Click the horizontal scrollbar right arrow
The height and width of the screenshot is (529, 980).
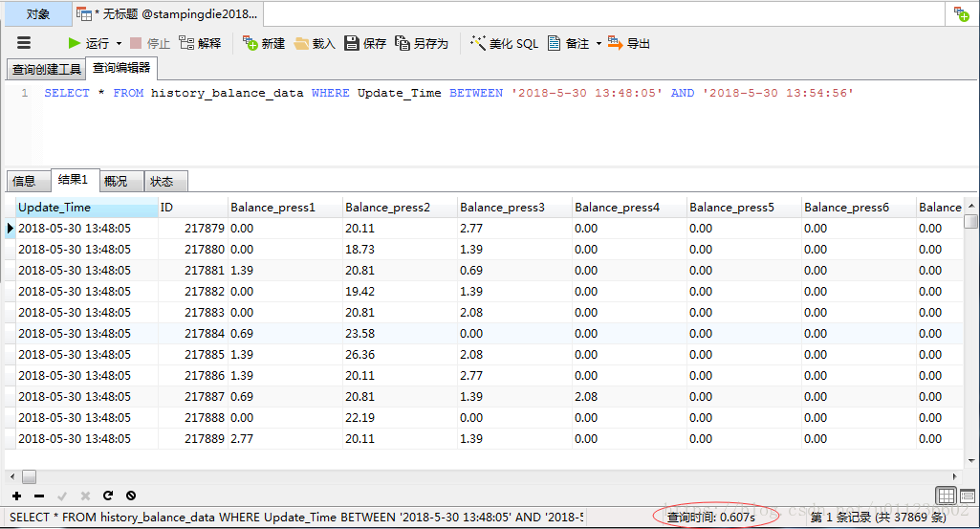[954, 476]
